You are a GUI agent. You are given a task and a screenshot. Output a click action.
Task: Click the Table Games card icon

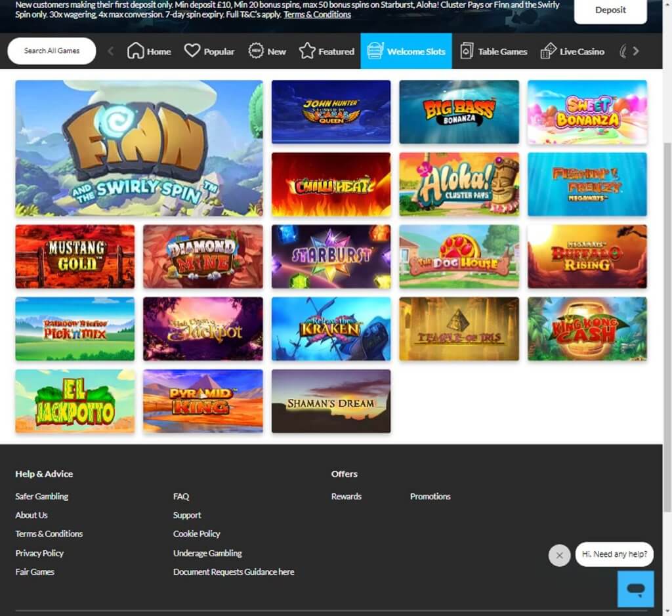pos(467,51)
